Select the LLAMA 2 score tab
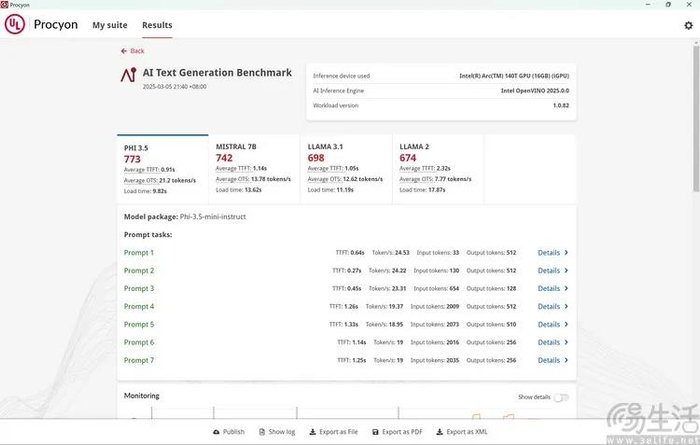The width and height of the screenshot is (700, 445). point(438,169)
